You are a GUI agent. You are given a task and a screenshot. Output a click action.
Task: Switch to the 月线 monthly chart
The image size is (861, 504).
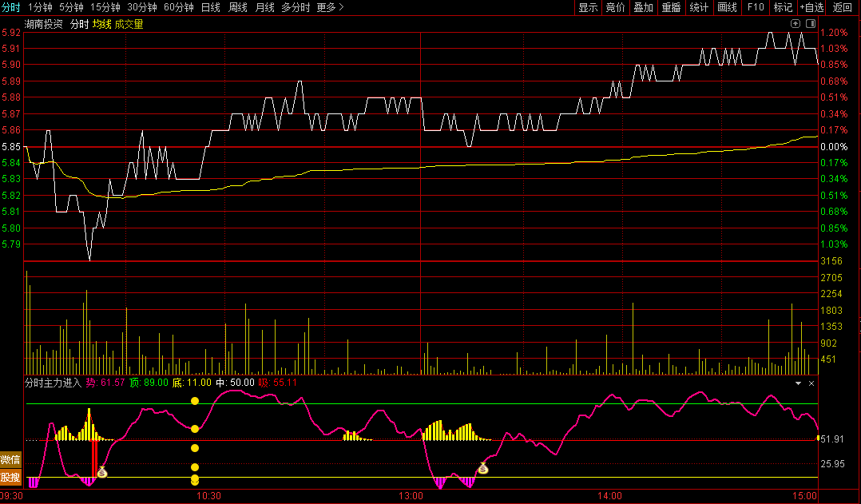pos(264,7)
